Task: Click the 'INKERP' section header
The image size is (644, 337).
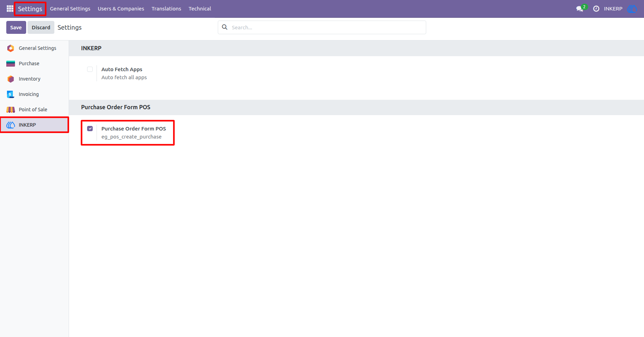Action: (91, 48)
